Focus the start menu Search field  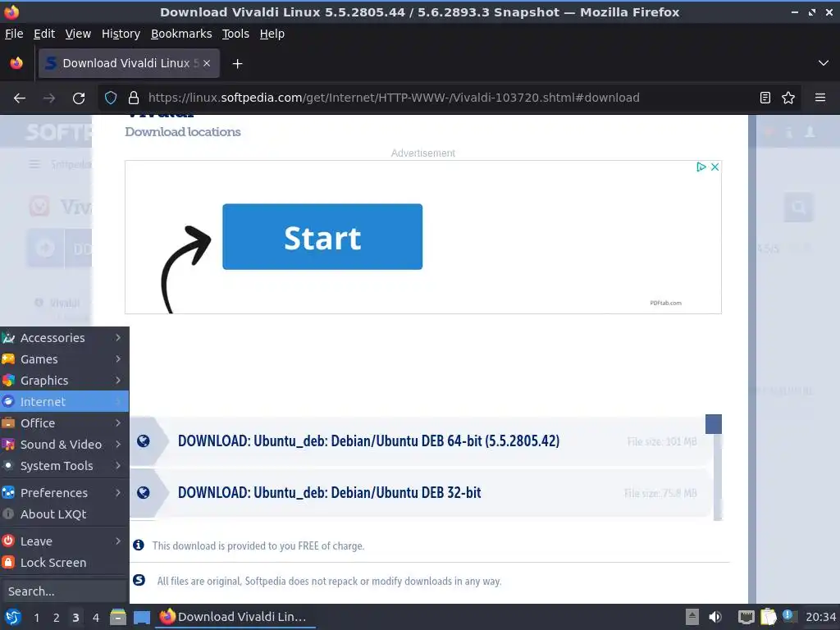click(64, 591)
